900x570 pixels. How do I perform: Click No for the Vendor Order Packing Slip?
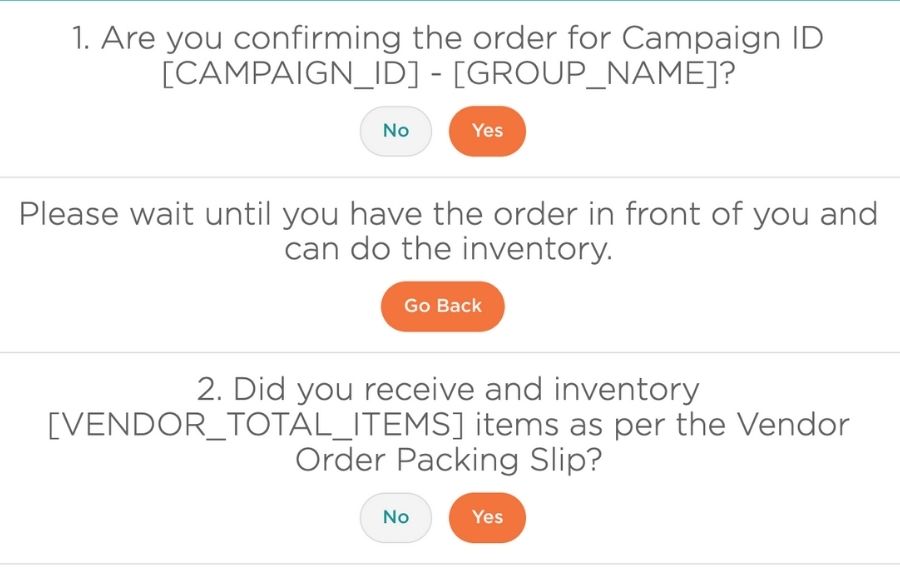[x=396, y=517]
